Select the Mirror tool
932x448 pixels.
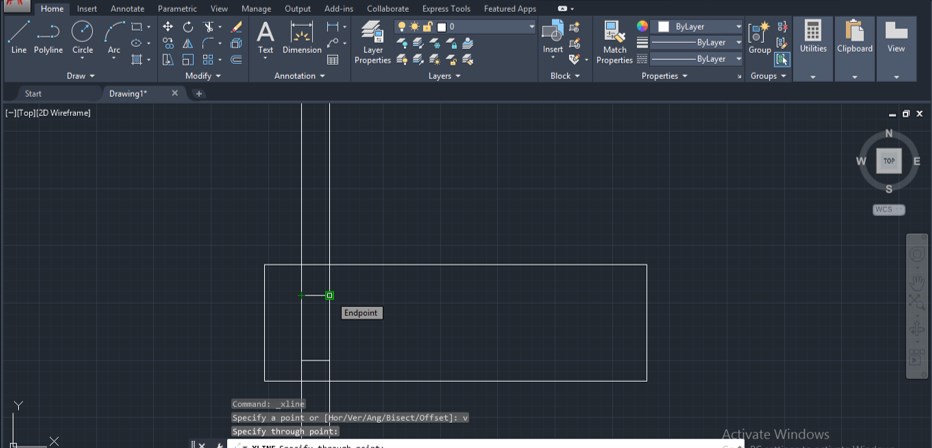(x=188, y=43)
